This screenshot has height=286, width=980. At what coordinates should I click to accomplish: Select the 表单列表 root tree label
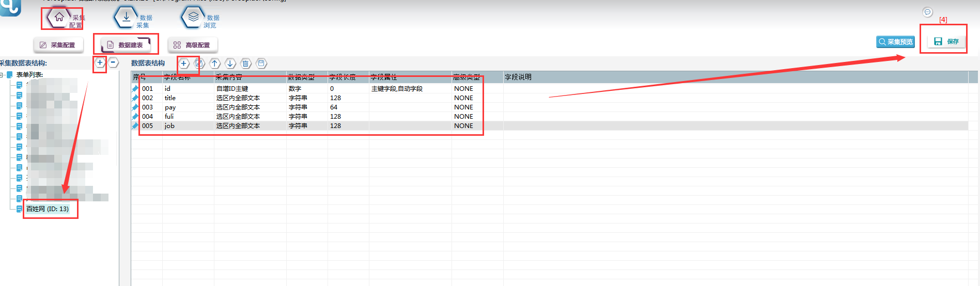coord(29,75)
